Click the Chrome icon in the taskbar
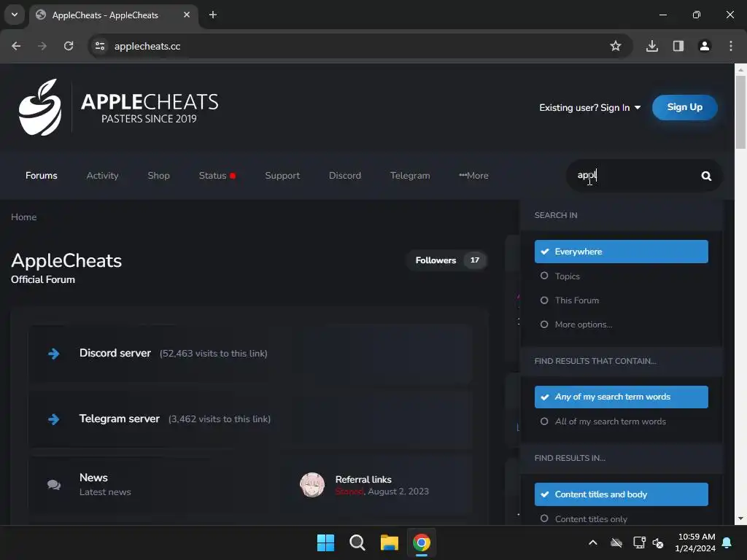This screenshot has width=747, height=560. click(421, 542)
